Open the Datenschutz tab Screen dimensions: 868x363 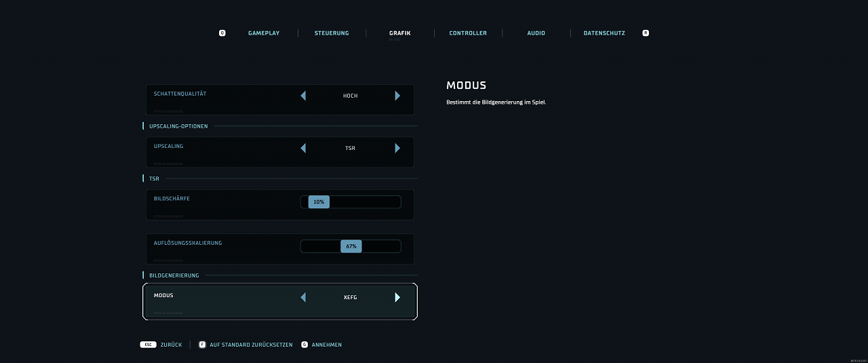[x=604, y=33]
